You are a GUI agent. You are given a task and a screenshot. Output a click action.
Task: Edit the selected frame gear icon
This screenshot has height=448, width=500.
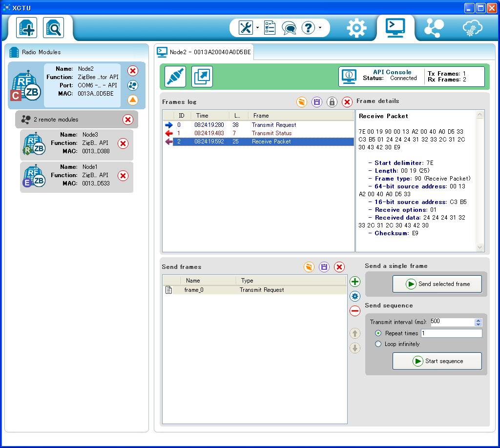[x=355, y=296]
